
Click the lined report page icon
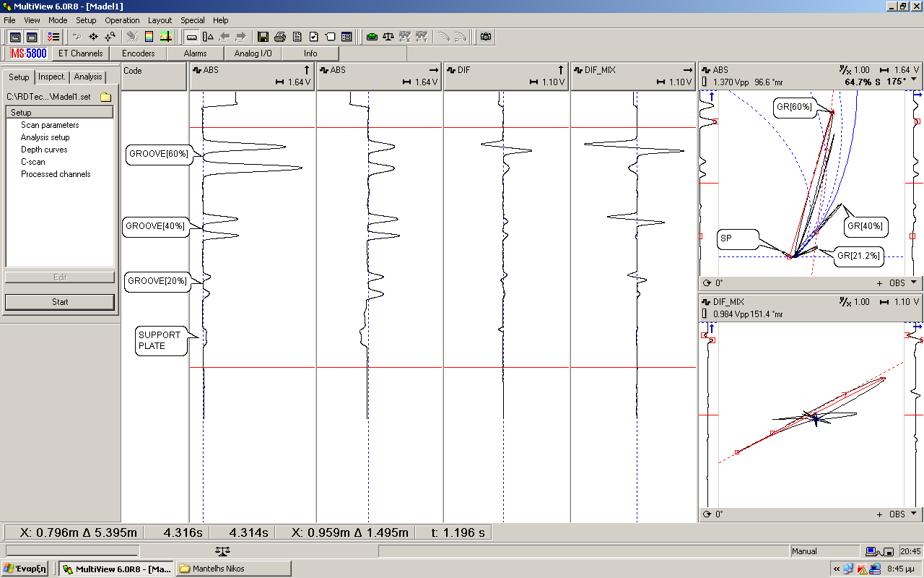click(x=297, y=37)
